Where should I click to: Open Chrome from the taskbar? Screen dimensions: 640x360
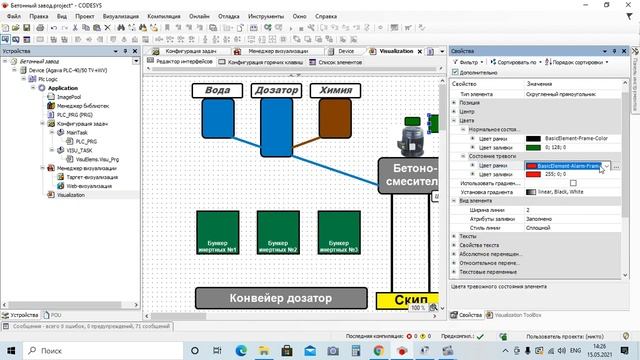pos(379,350)
